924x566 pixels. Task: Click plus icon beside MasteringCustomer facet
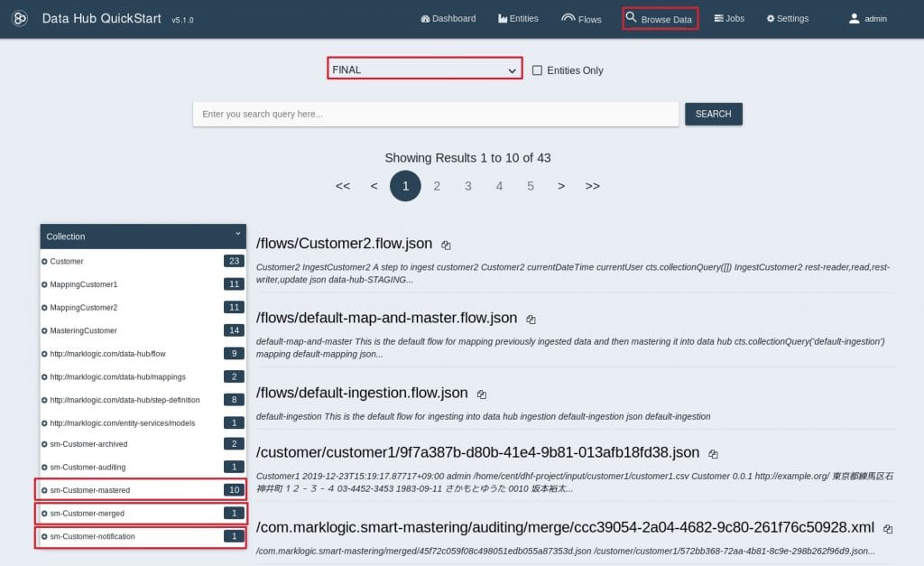(44, 331)
